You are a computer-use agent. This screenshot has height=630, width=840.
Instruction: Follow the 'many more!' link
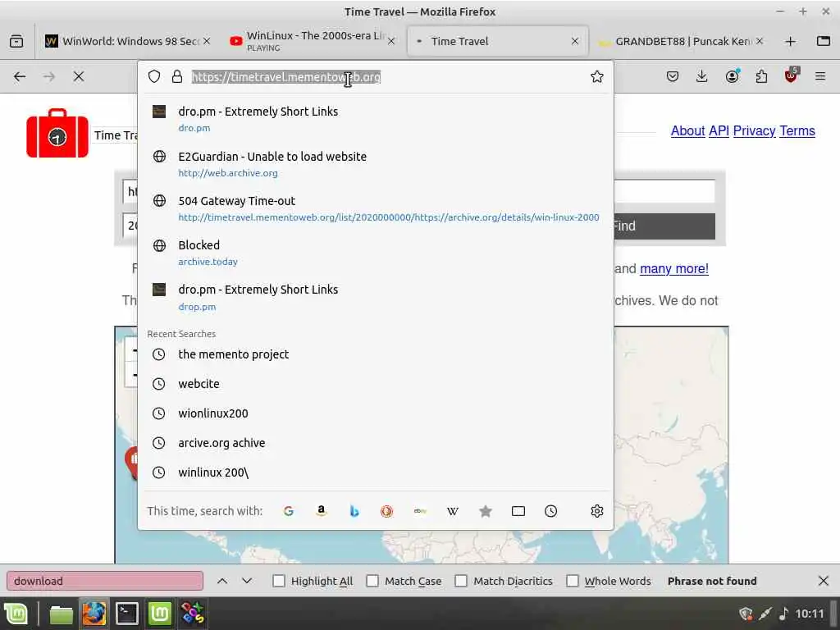click(x=674, y=268)
